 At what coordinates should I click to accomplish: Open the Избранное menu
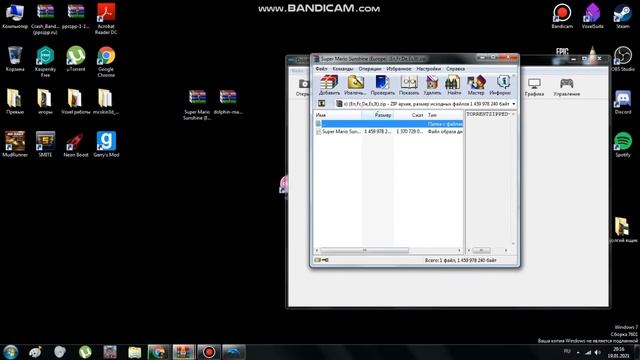click(x=399, y=69)
